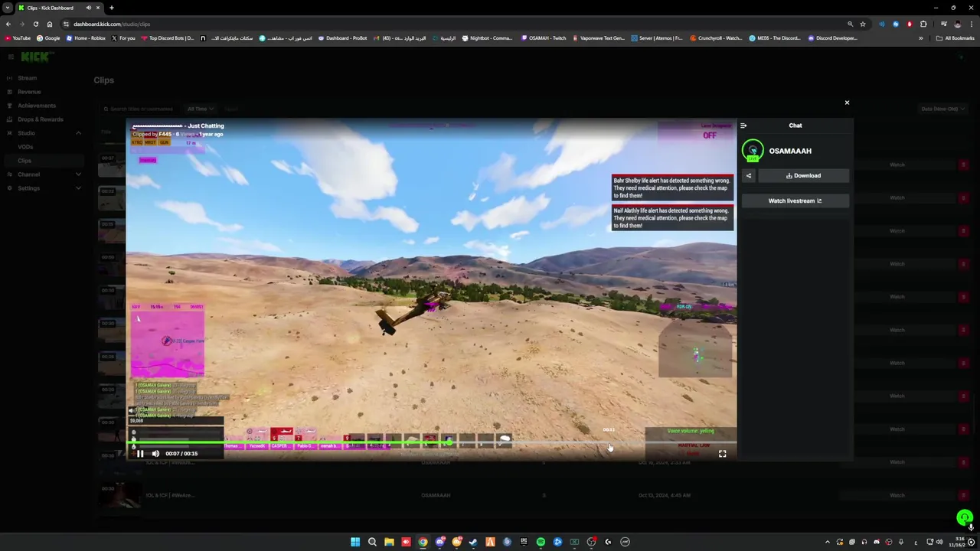The image size is (980, 551).
Task: Open the browser zoom/search icon in address bar
Action: 850,24
